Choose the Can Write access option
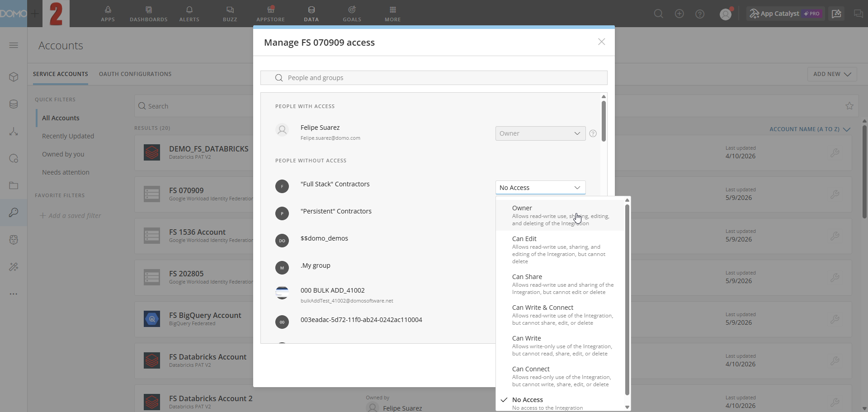Screen dimensions: 868x412 [x=560, y=346]
